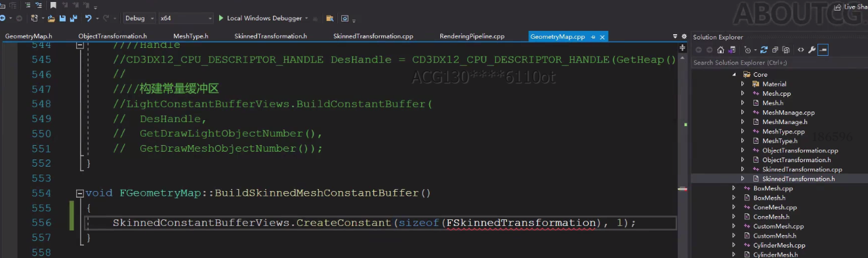Click line number 554 in the gutter

point(41,193)
